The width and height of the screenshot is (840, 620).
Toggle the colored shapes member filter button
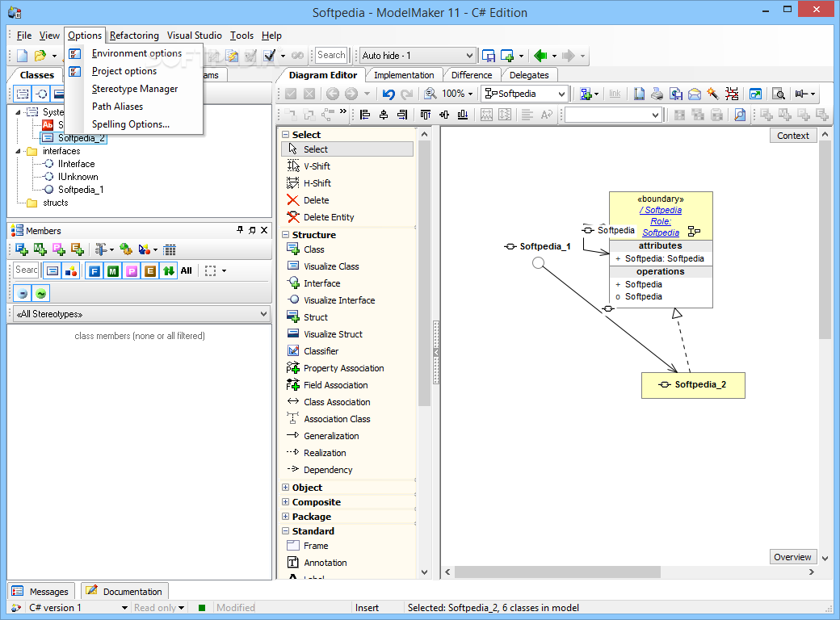pos(71,271)
